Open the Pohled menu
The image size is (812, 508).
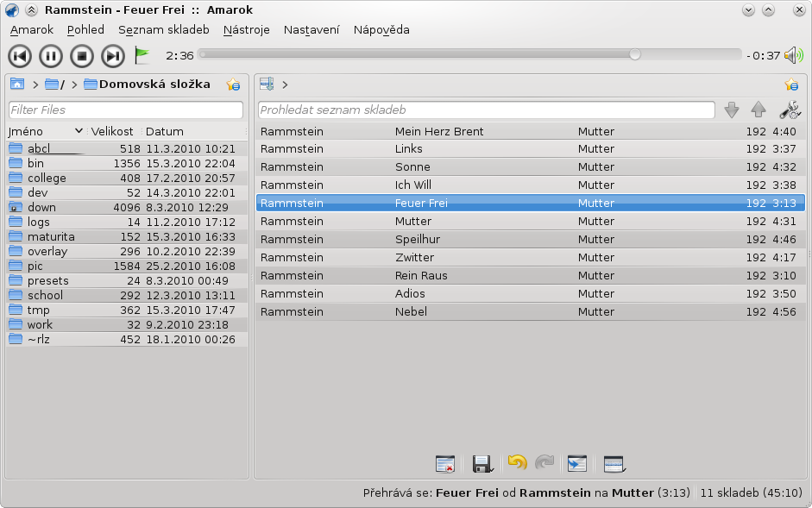(85, 30)
